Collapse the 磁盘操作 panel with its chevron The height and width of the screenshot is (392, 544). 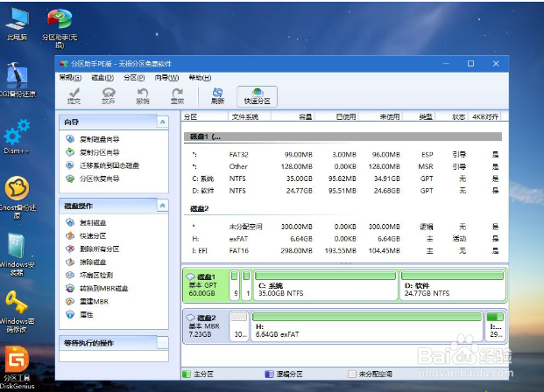pyautogui.click(x=163, y=206)
